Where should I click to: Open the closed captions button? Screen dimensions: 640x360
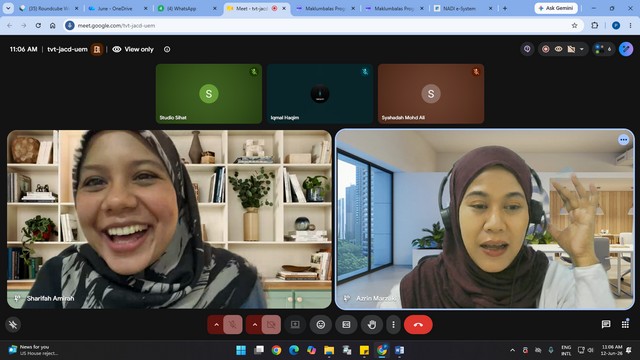pyautogui.click(x=346, y=325)
